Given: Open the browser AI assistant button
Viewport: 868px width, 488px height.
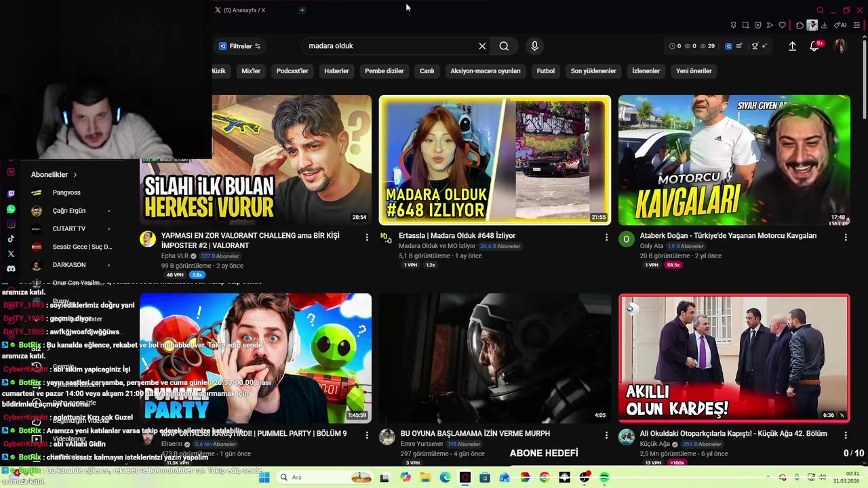Looking at the screenshot, I should (841, 25).
